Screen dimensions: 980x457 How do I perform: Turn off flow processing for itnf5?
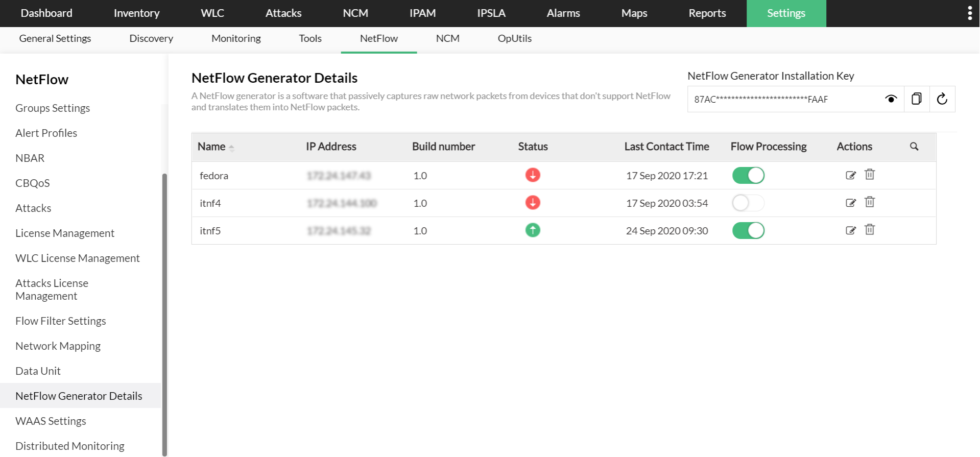pos(748,231)
